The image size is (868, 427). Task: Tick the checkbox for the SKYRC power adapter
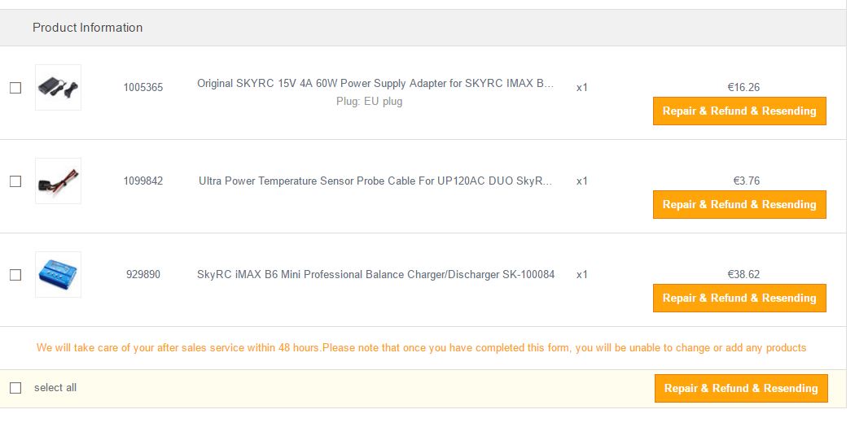tap(15, 88)
